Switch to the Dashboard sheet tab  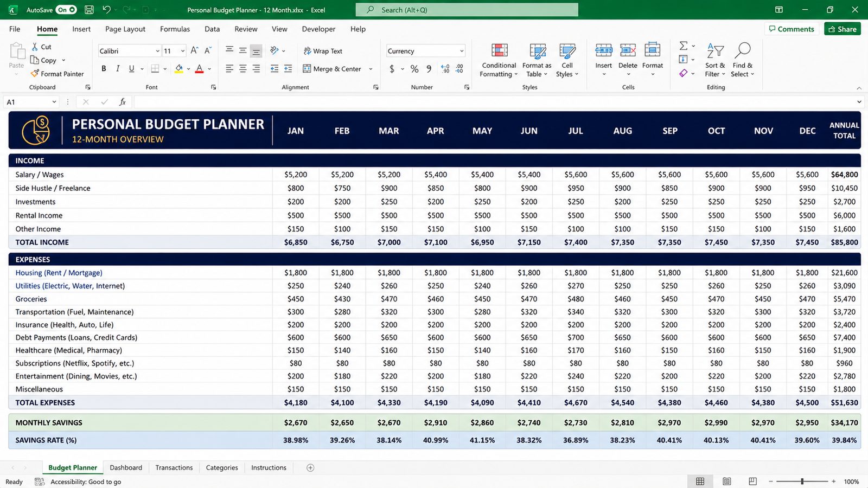tap(126, 468)
